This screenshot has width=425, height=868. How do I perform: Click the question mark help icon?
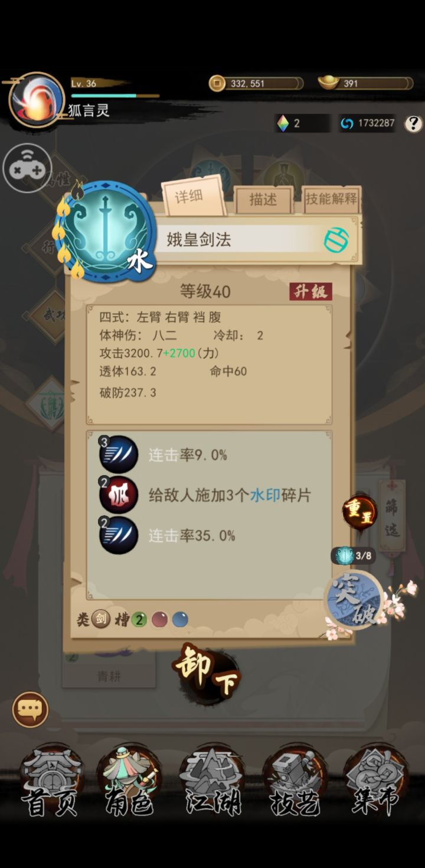pos(413,123)
